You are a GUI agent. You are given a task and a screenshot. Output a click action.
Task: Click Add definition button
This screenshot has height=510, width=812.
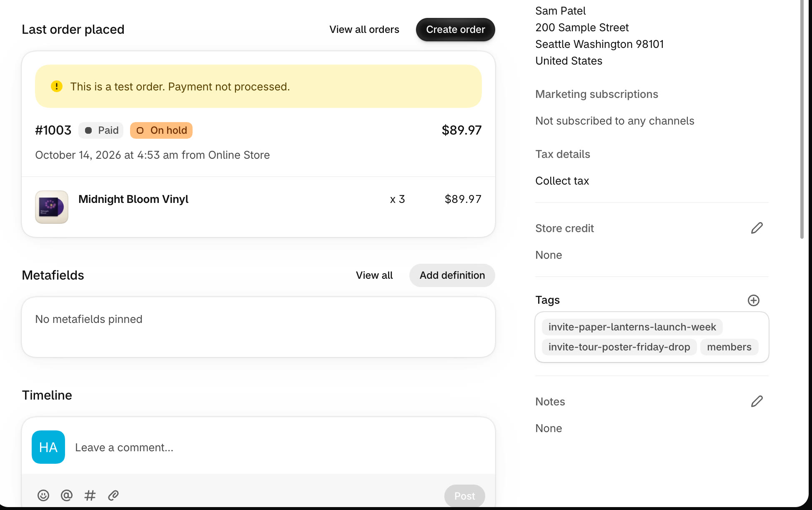click(452, 275)
